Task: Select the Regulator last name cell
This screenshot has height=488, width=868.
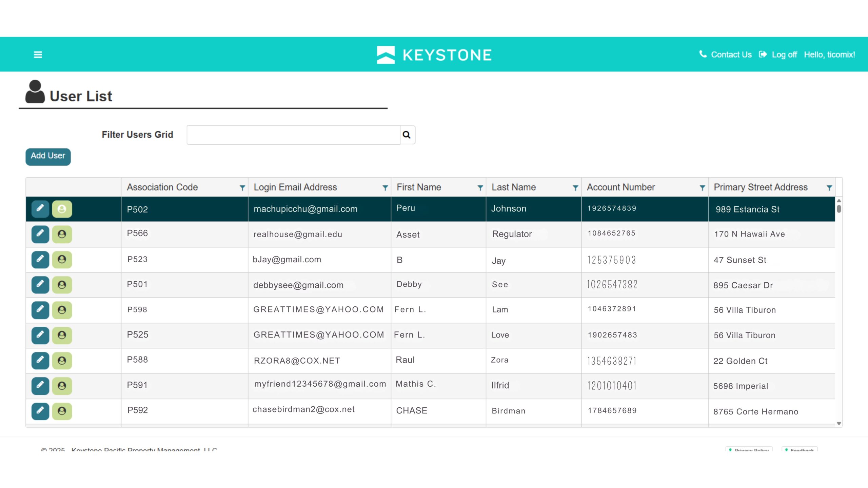Action: tap(534, 234)
